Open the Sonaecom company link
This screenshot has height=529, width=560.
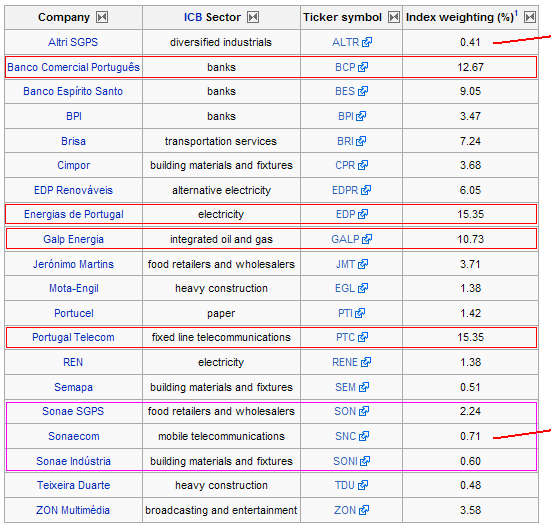tap(74, 436)
